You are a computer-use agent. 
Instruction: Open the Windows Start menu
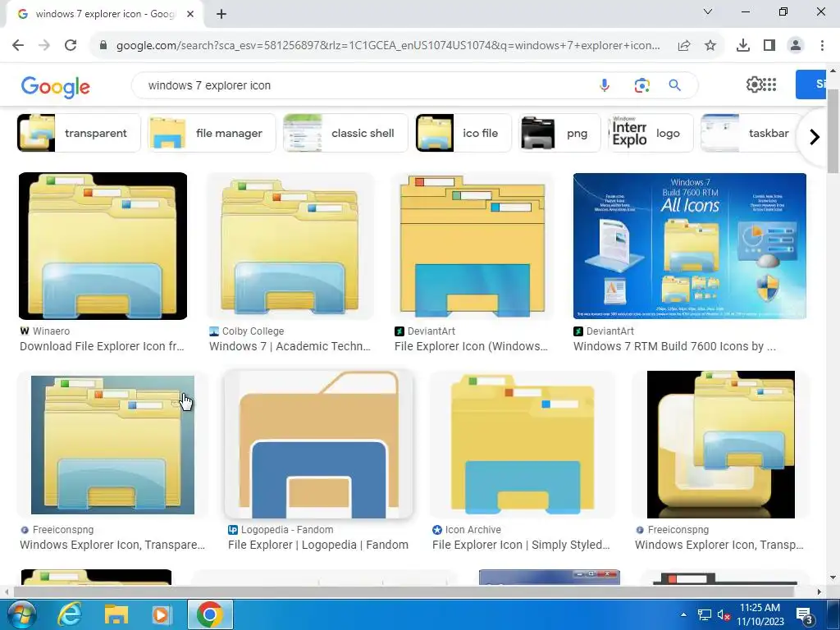[x=21, y=614]
